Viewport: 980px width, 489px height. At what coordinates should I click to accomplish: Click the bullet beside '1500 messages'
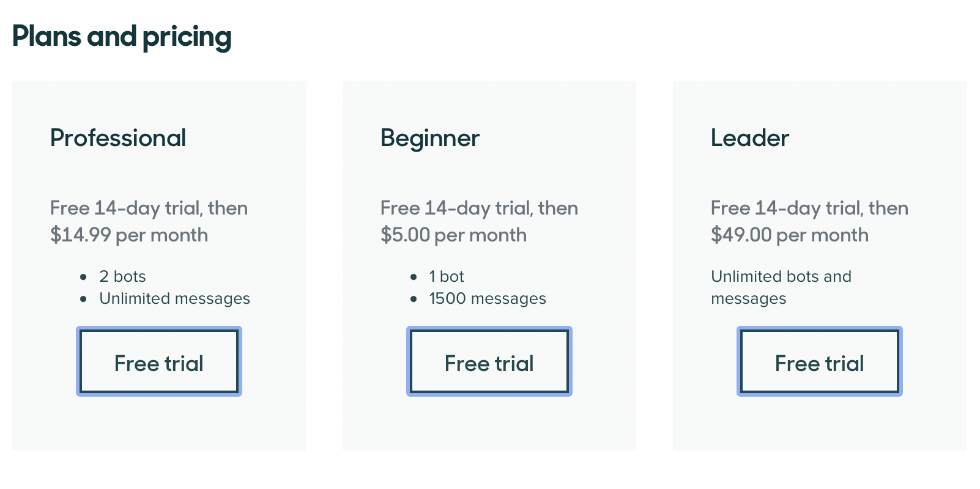(x=414, y=299)
